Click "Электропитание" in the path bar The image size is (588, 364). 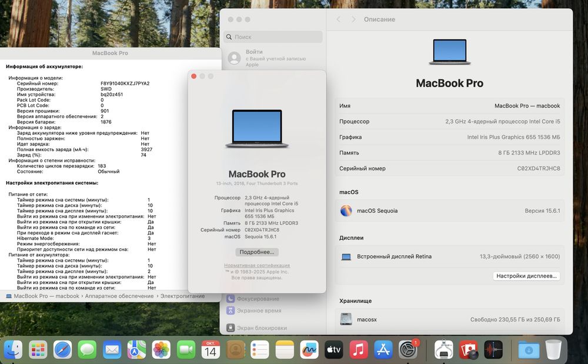coord(183,296)
